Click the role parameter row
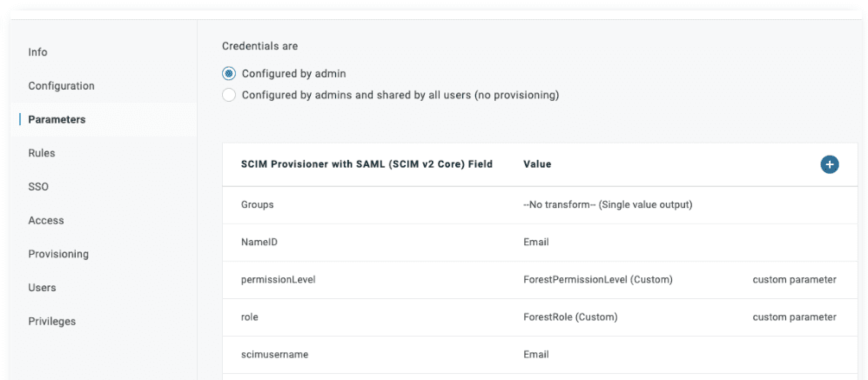 tap(249, 317)
